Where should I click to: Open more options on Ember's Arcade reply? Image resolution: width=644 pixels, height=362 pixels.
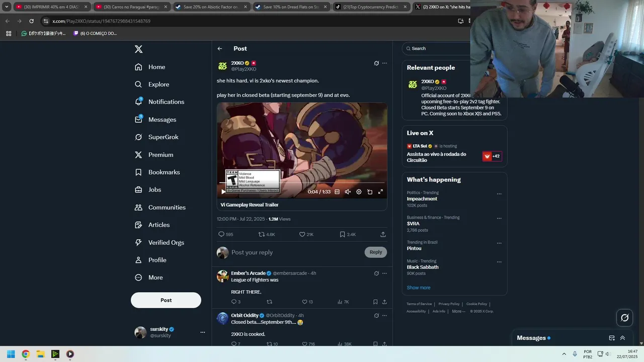click(x=384, y=274)
